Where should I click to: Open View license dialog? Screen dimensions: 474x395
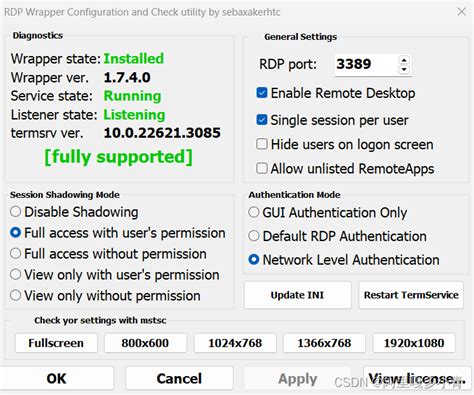click(417, 378)
